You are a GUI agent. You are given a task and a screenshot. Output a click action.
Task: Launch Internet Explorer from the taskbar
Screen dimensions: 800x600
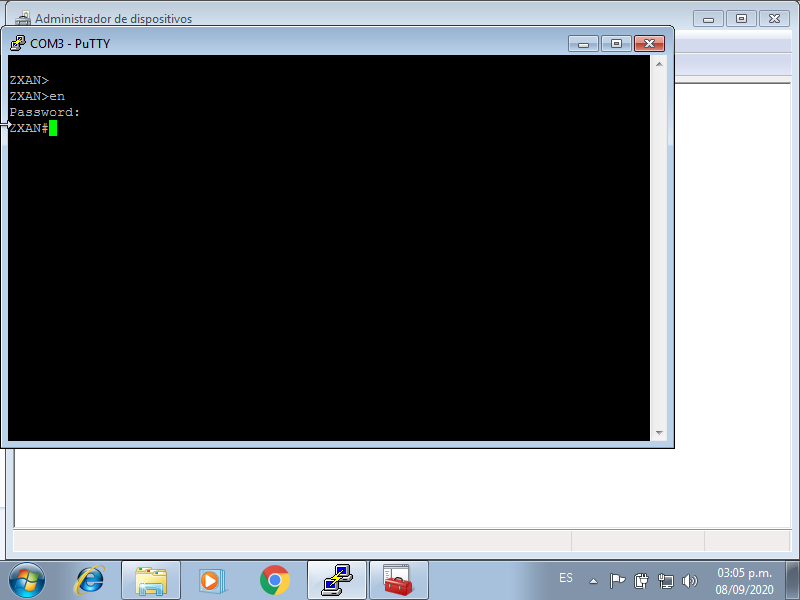[90, 580]
